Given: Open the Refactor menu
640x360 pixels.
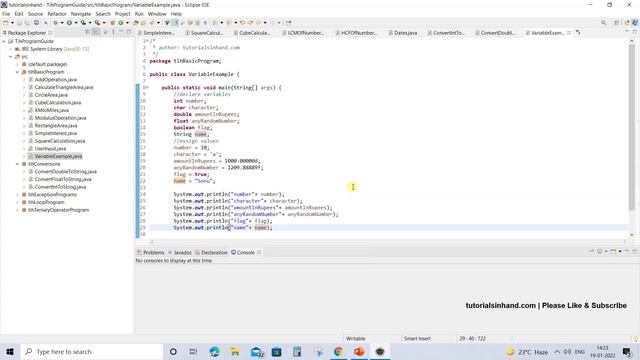Looking at the screenshot, I should coord(57,14).
